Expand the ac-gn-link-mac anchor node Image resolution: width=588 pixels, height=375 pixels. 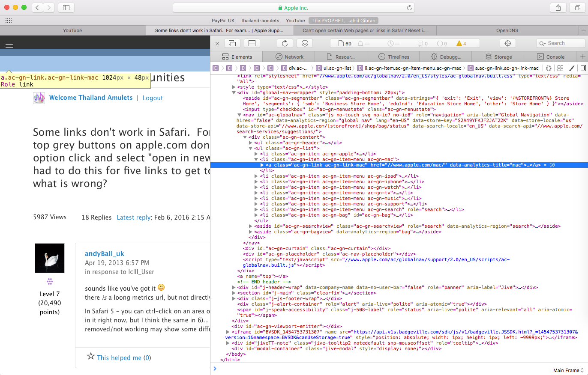262,165
